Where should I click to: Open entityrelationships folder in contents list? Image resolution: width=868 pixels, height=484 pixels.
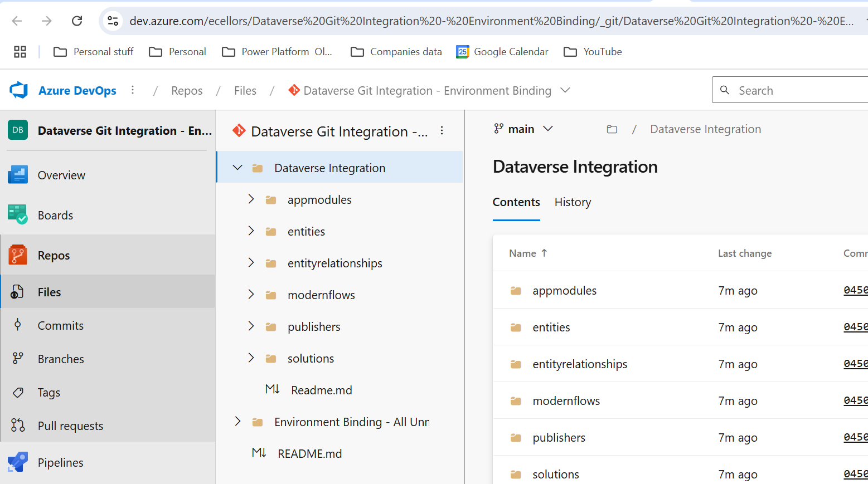pyautogui.click(x=579, y=364)
